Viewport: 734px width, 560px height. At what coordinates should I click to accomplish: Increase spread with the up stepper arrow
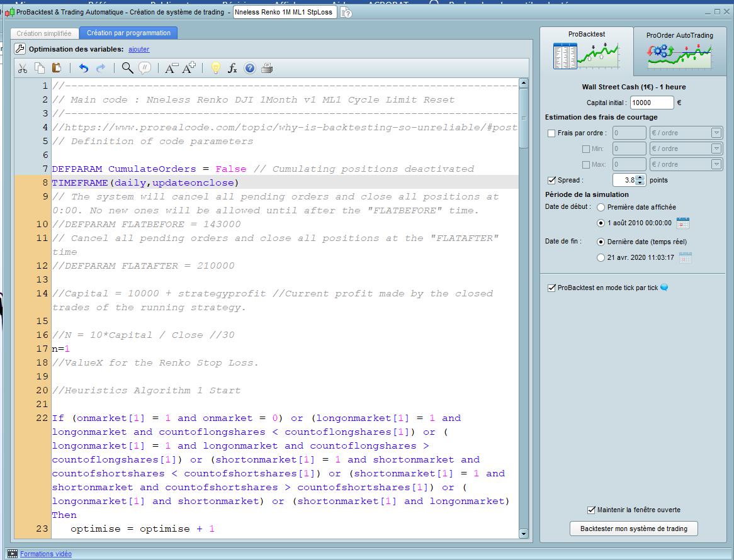point(640,177)
